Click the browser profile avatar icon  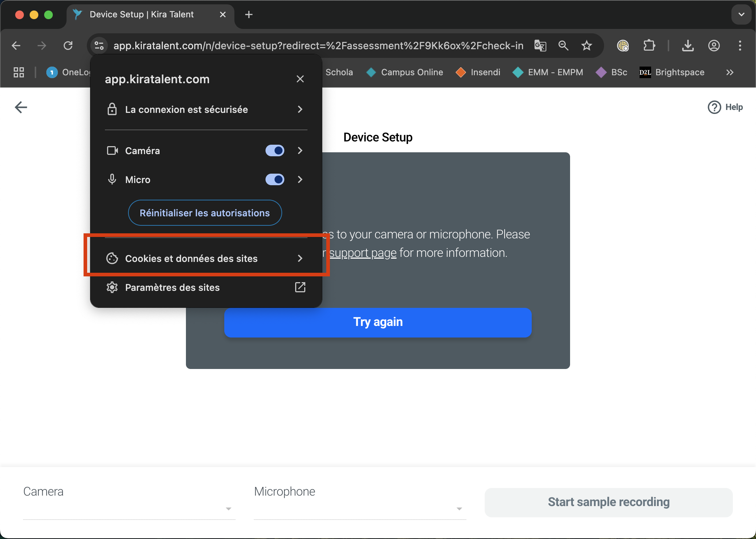pyautogui.click(x=714, y=46)
